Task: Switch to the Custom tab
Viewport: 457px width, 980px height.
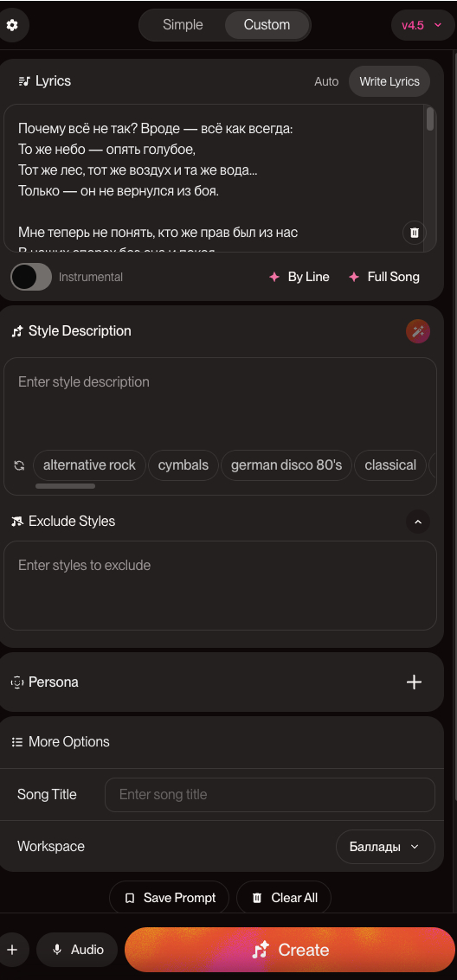Action: (267, 25)
